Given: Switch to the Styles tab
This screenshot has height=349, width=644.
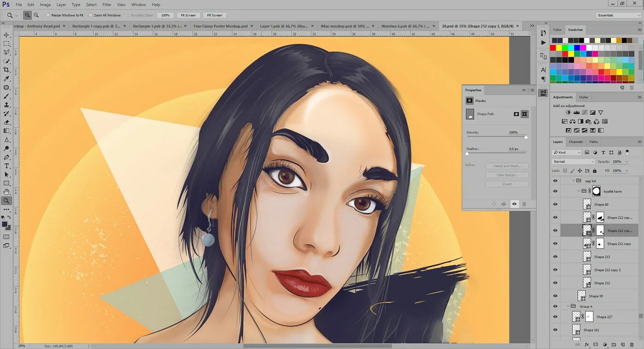Looking at the screenshot, I should pyautogui.click(x=584, y=97).
